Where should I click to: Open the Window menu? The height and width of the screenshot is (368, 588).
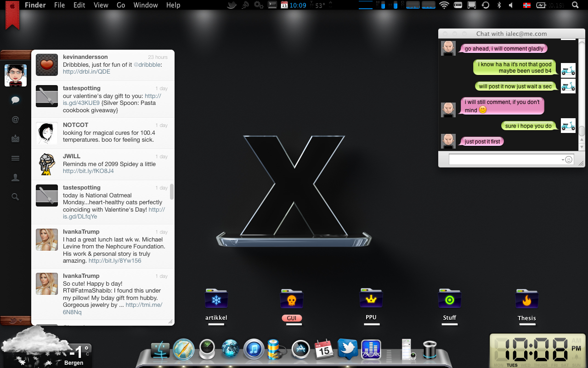coord(146,5)
